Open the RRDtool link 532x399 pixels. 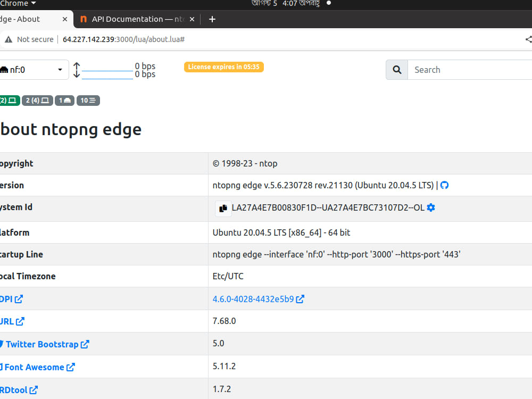pos(14,390)
